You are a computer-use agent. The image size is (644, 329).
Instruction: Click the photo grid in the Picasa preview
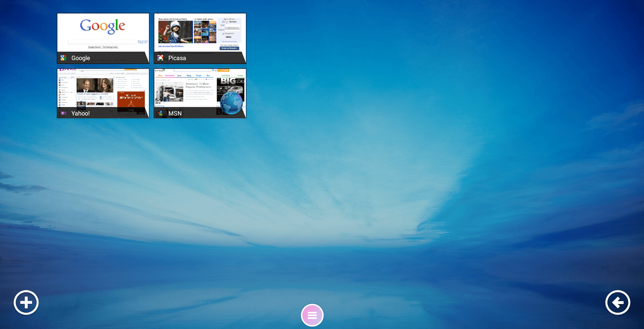pyautogui.click(x=205, y=32)
